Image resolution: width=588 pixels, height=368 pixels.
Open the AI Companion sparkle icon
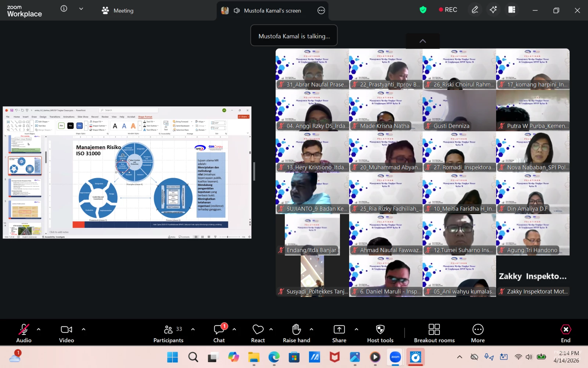[493, 10]
